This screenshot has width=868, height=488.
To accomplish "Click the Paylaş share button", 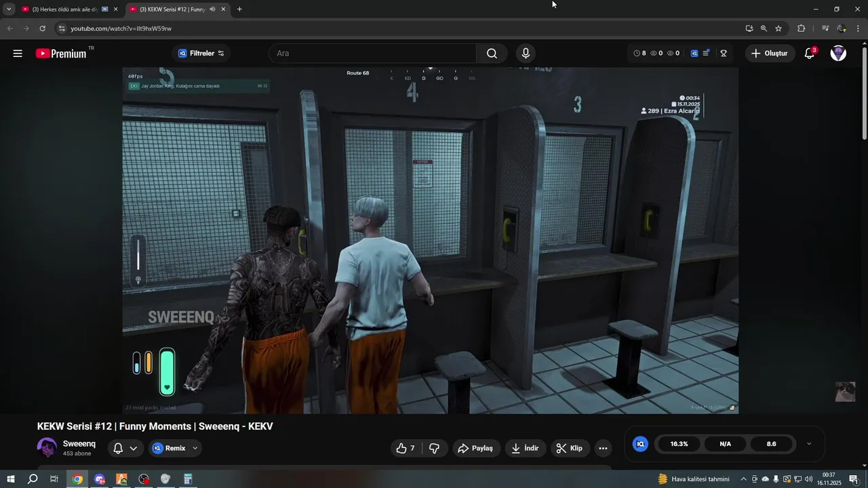I will [x=476, y=448].
